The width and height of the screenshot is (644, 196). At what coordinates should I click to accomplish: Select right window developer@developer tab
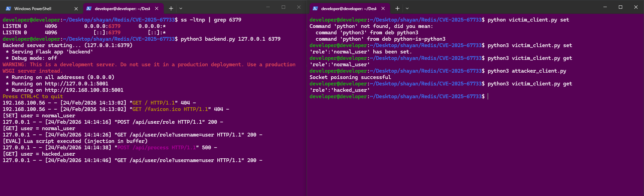click(350, 8)
